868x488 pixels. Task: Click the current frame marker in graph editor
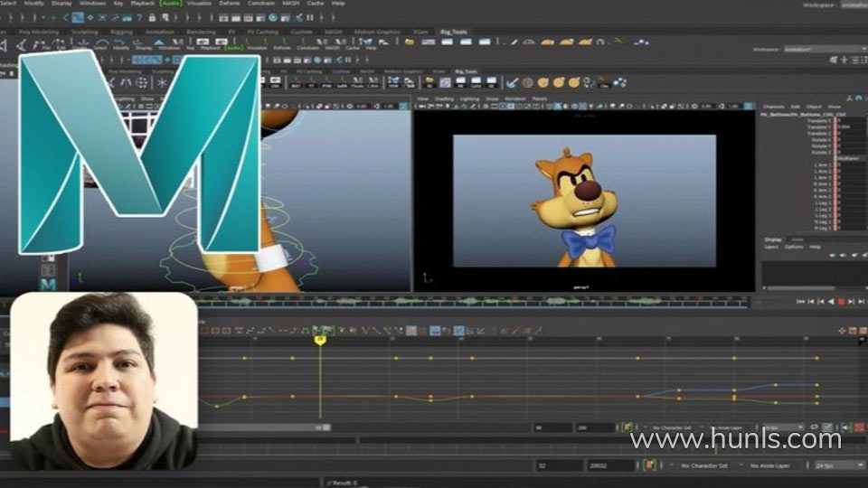point(319,340)
